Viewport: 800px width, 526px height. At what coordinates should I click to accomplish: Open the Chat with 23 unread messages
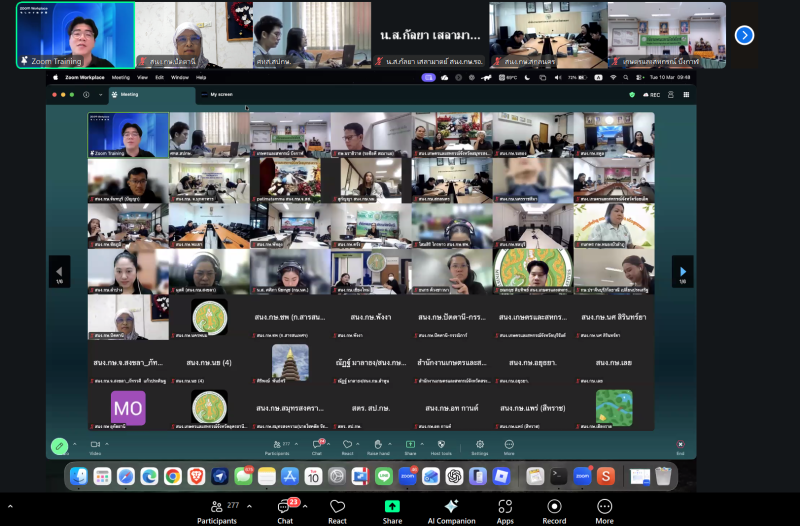pos(285,508)
